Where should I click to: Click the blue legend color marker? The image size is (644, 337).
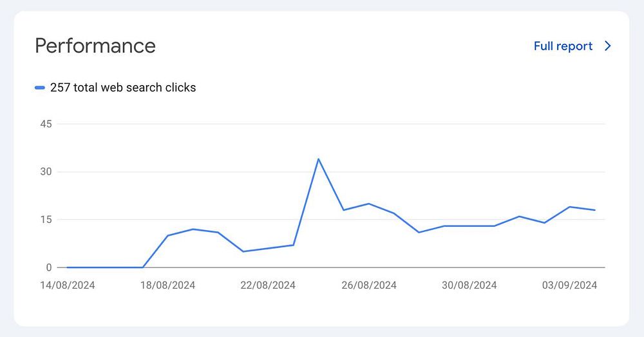point(40,88)
